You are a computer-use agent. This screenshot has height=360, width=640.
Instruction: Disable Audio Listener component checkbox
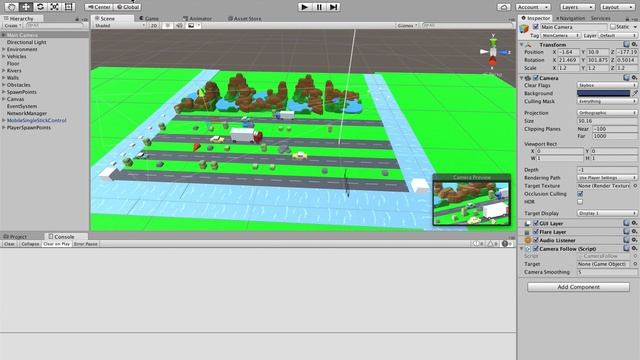click(536, 240)
